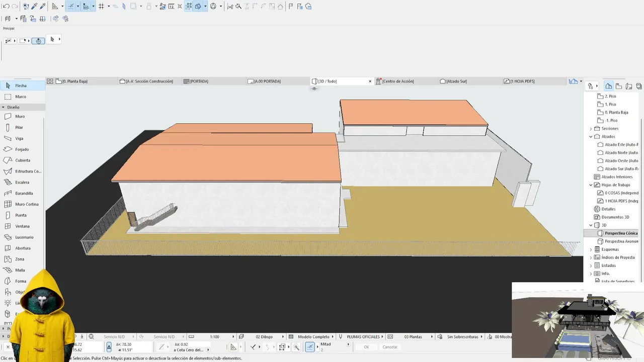Select the syringe inject parameters tool
The height and width of the screenshot is (362, 644).
tap(43, 7)
